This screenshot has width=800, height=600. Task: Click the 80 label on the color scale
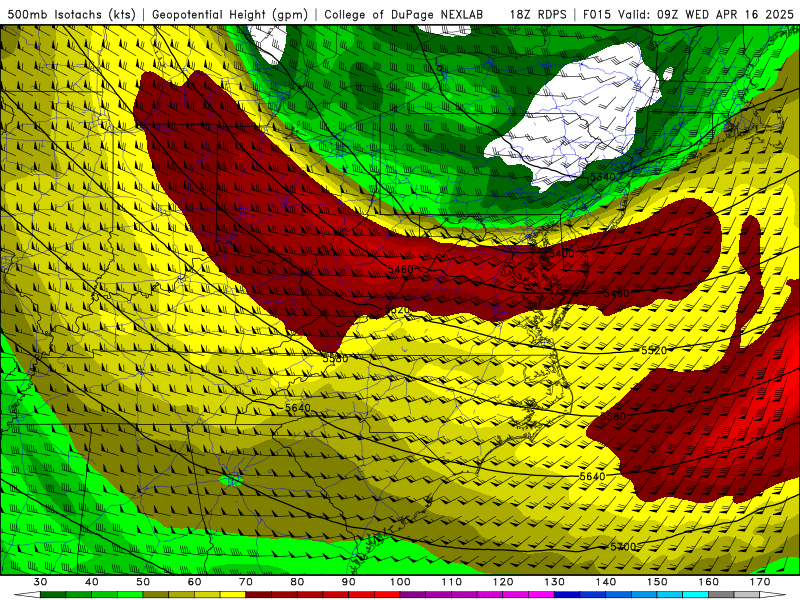(x=297, y=582)
